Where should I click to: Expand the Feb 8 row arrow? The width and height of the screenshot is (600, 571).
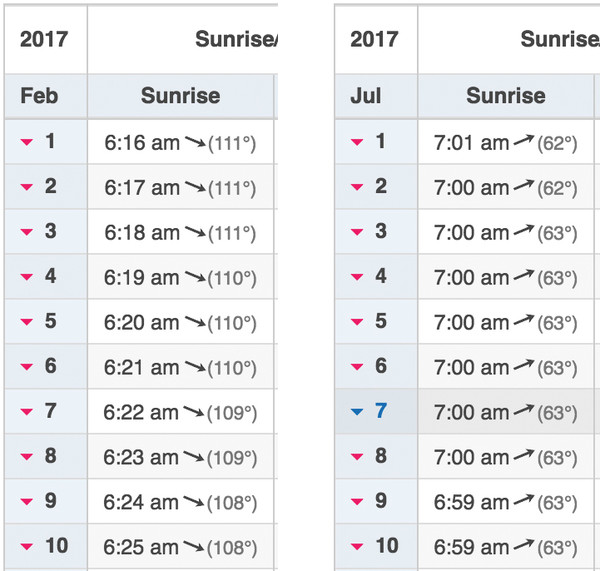[x=27, y=458]
